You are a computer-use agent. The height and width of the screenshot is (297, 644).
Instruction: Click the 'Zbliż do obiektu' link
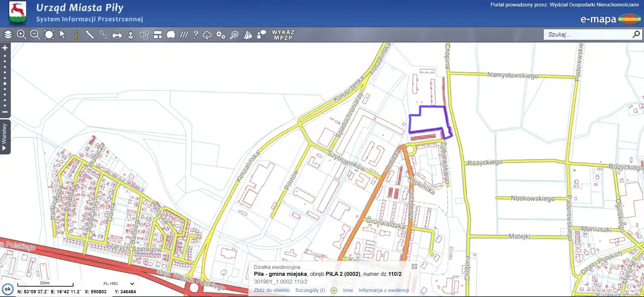[x=272, y=290]
